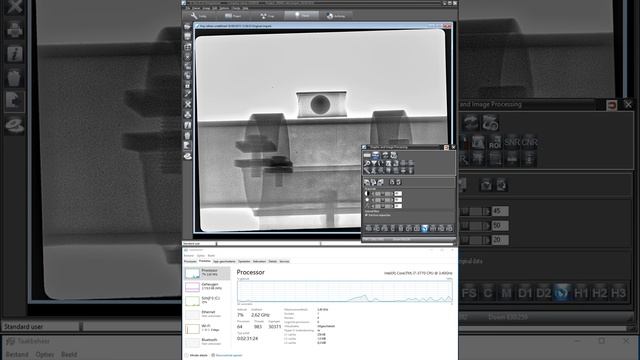The image size is (640, 360).
Task: Open the Opties menu in Task Manager
Action: (x=201, y=256)
